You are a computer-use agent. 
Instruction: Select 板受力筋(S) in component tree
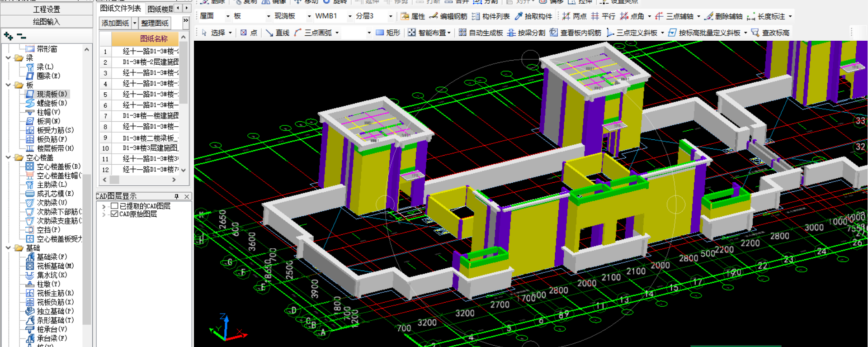click(x=50, y=130)
